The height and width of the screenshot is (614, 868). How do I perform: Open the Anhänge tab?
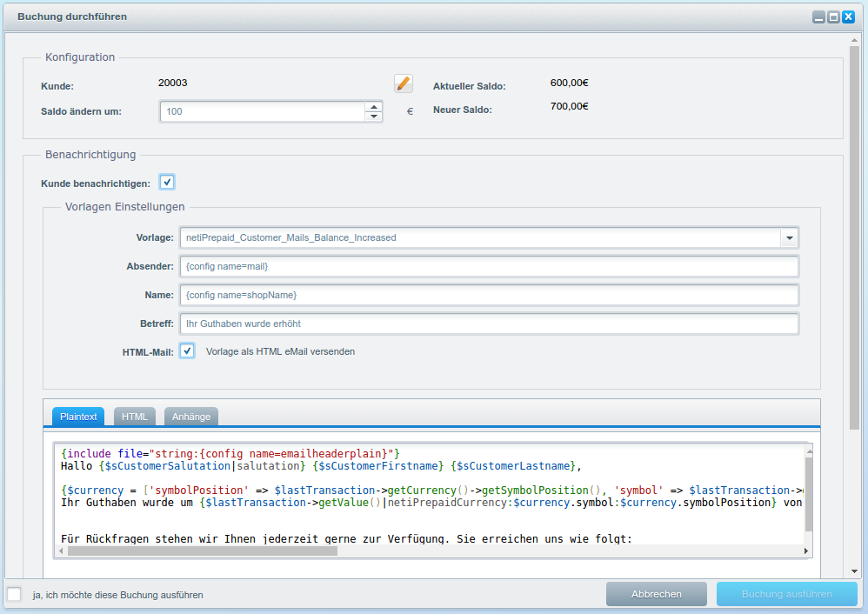pos(191,417)
